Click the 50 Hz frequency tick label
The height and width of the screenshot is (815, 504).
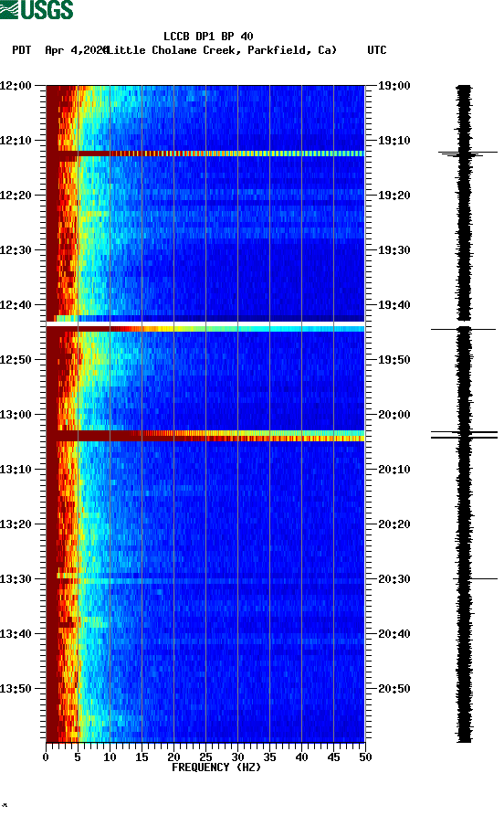(365, 757)
